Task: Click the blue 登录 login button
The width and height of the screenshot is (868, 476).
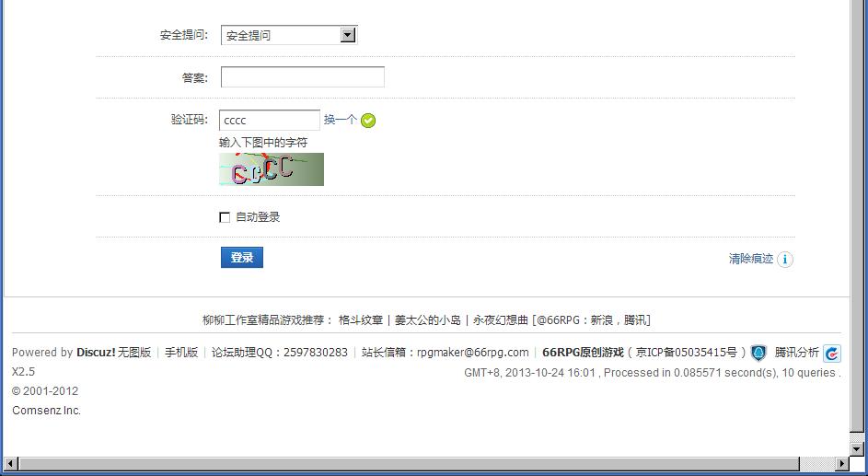Action: tap(242, 258)
